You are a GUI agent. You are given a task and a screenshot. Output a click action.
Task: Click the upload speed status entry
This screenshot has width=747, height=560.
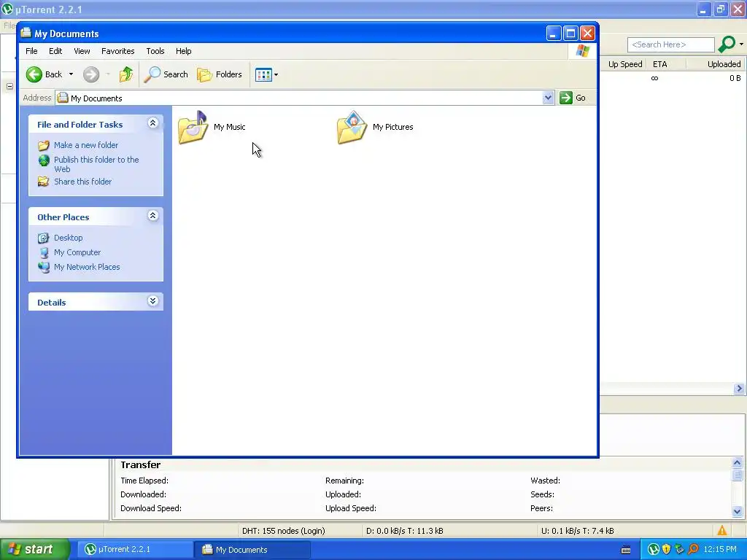[x=578, y=531]
